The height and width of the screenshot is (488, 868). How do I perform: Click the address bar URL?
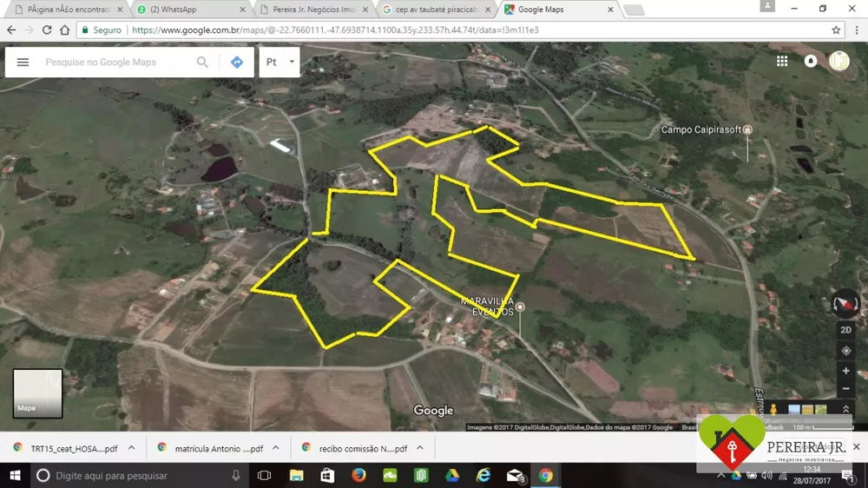coord(335,30)
